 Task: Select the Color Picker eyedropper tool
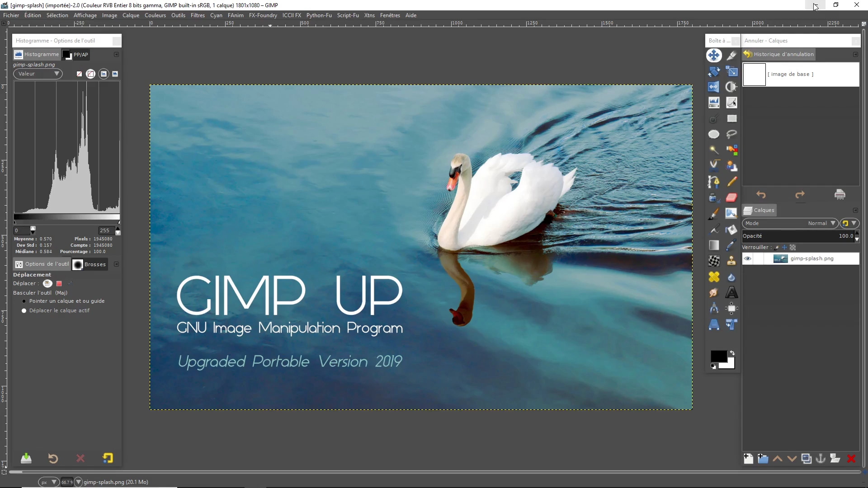coord(731,245)
